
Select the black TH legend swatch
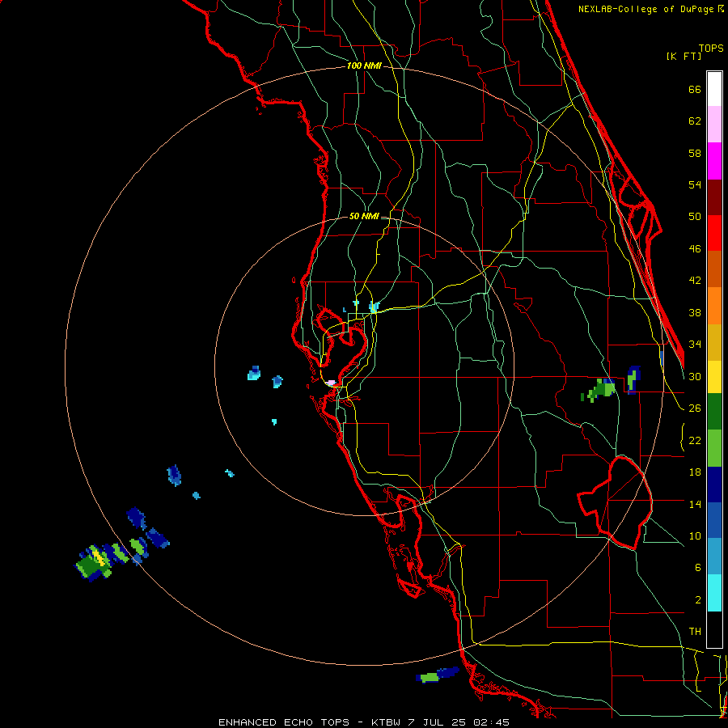coord(714,629)
